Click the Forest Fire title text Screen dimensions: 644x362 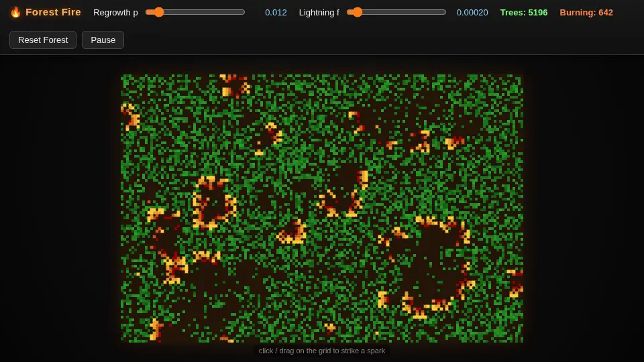[53, 12]
